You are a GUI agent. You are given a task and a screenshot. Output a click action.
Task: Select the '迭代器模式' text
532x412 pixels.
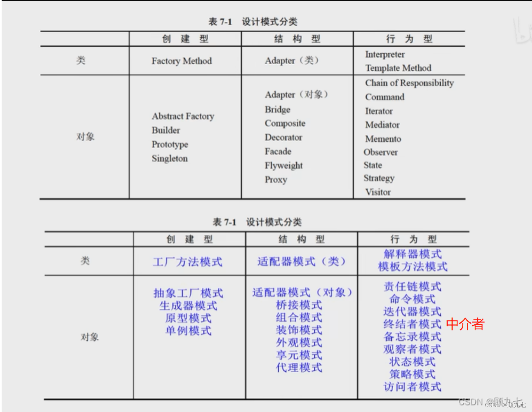click(413, 312)
